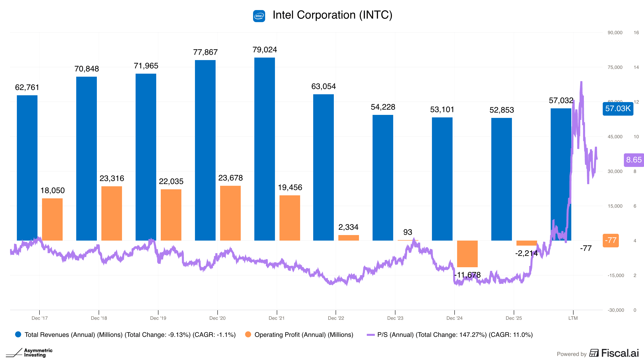Select the Dec '17 axis tick label
The image size is (644, 362).
point(39,318)
